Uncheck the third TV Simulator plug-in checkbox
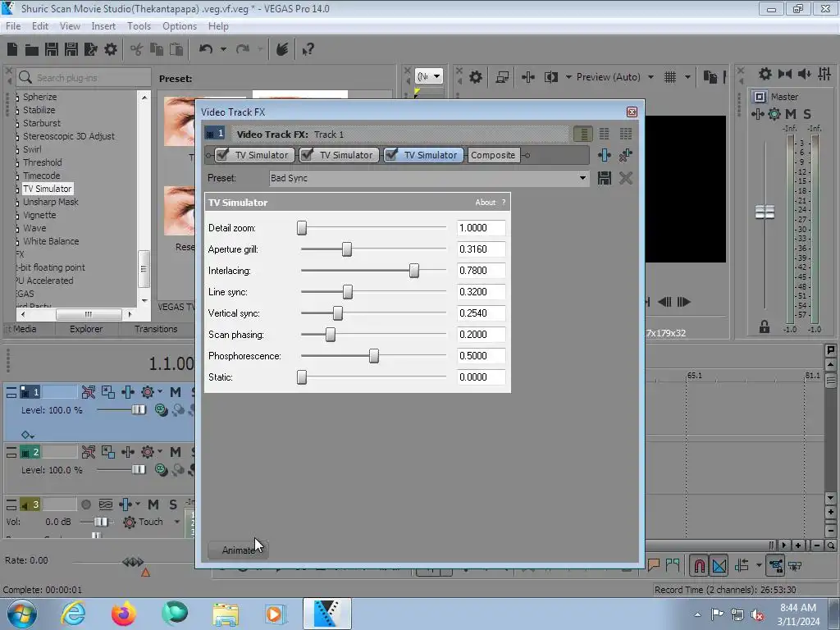The height and width of the screenshot is (630, 840). point(391,154)
